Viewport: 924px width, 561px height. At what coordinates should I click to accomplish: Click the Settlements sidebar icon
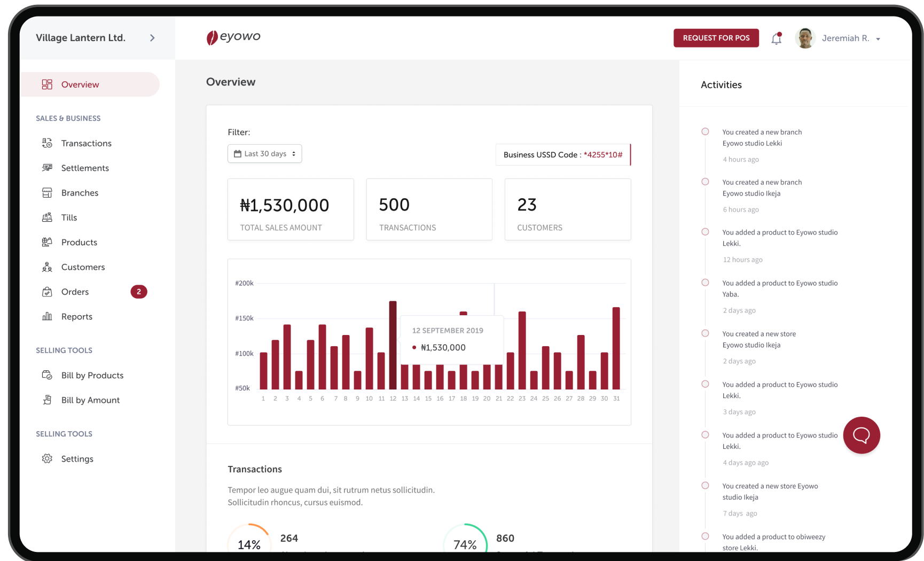point(47,168)
